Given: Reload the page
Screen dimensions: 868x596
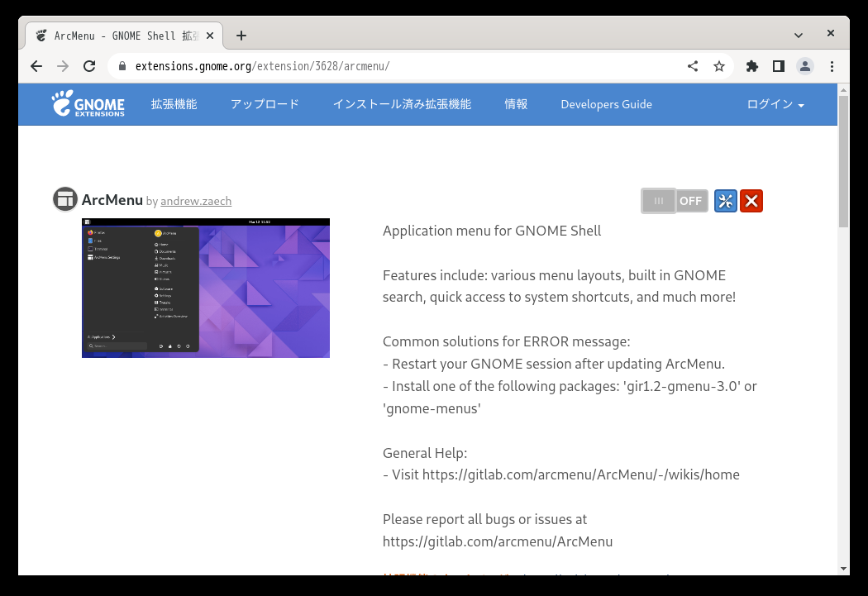Looking at the screenshot, I should pyautogui.click(x=89, y=66).
